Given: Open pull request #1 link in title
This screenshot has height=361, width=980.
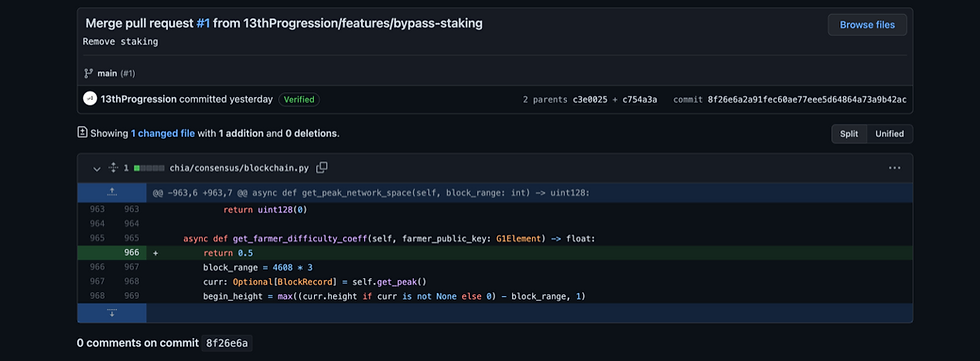Looking at the screenshot, I should coord(203,24).
